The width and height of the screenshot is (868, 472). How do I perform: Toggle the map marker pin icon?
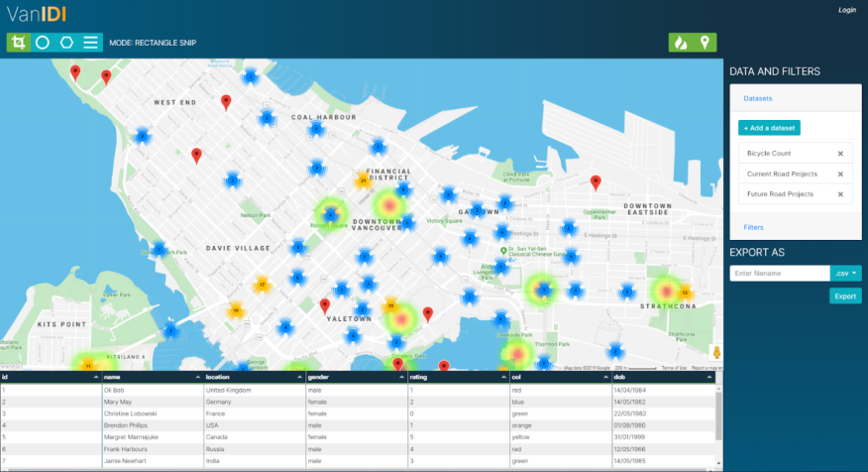[x=705, y=43]
